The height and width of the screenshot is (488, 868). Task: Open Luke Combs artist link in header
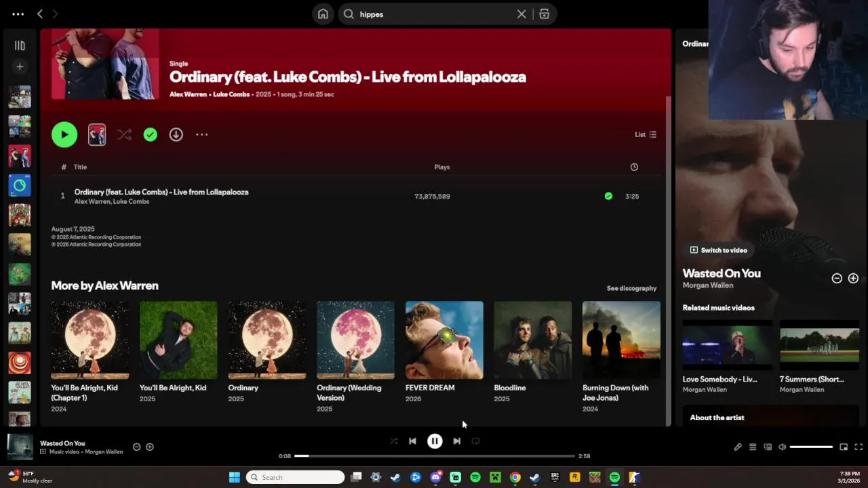click(231, 94)
